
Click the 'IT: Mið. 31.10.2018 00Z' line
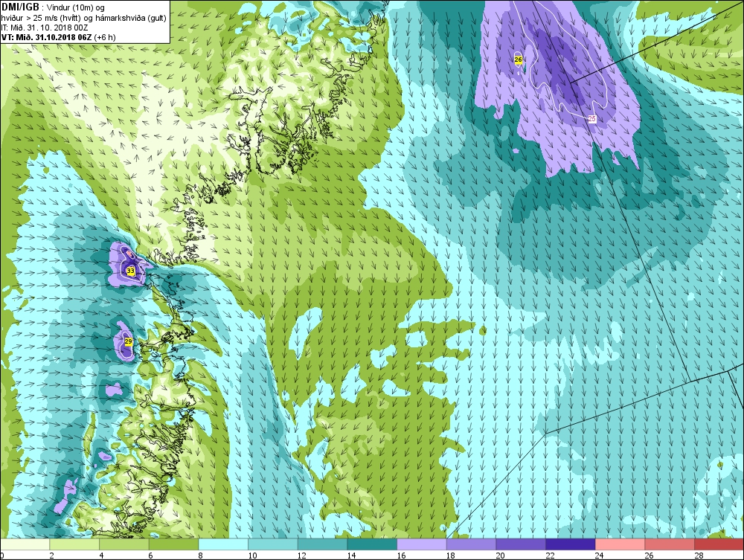(43, 28)
